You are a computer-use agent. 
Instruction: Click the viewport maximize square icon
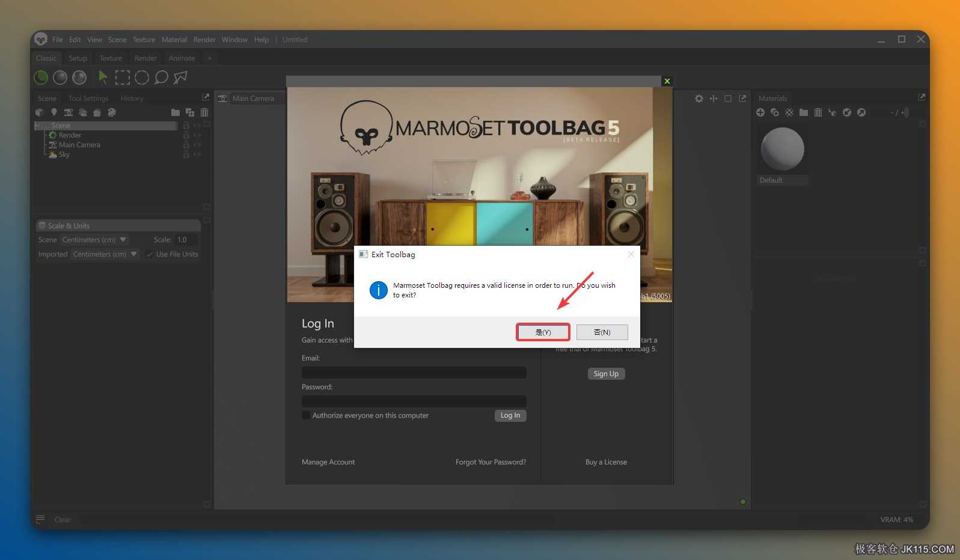(728, 99)
